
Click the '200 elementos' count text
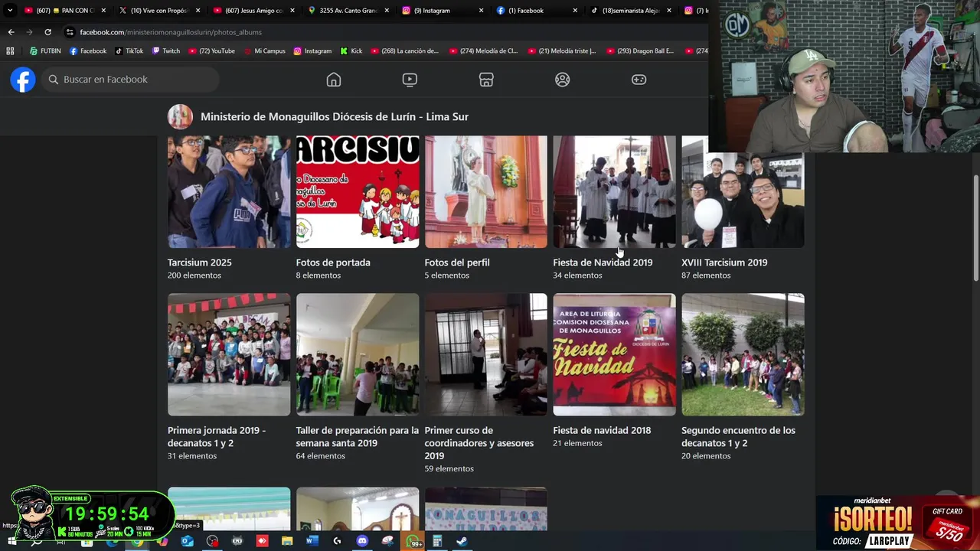[x=194, y=275]
